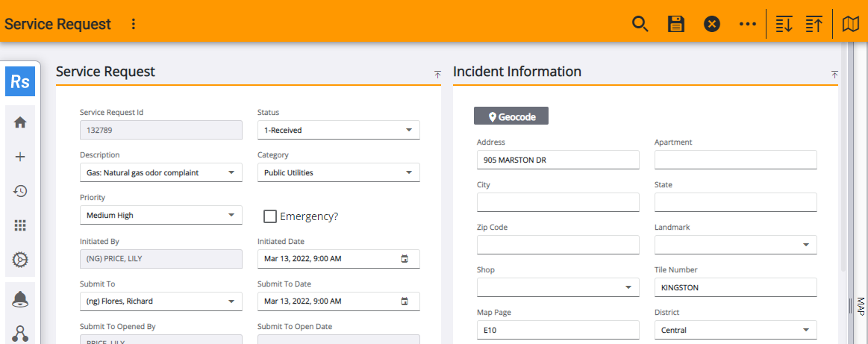This screenshot has height=344, width=868.
Task: Open the Shop dropdown
Action: (558, 287)
